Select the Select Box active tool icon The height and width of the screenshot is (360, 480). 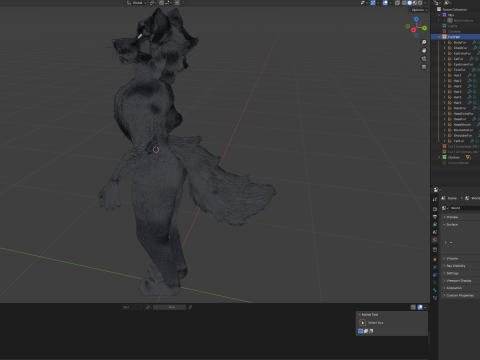coord(363,322)
